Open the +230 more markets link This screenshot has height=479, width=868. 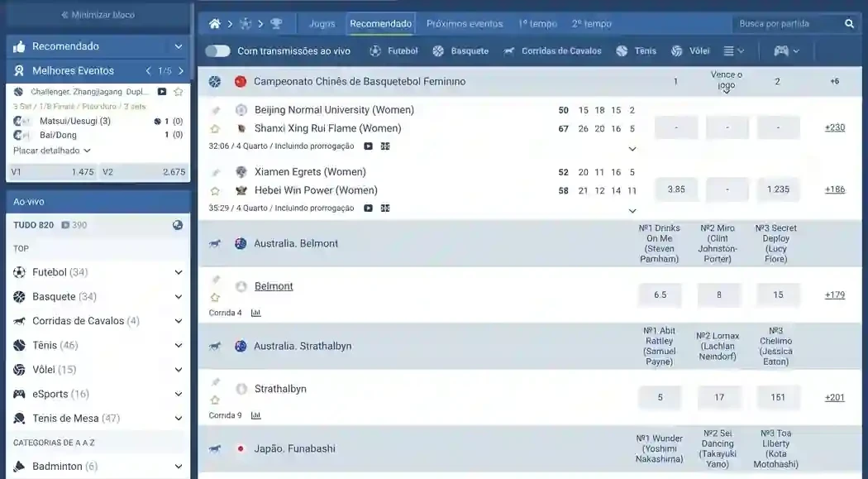coord(834,127)
